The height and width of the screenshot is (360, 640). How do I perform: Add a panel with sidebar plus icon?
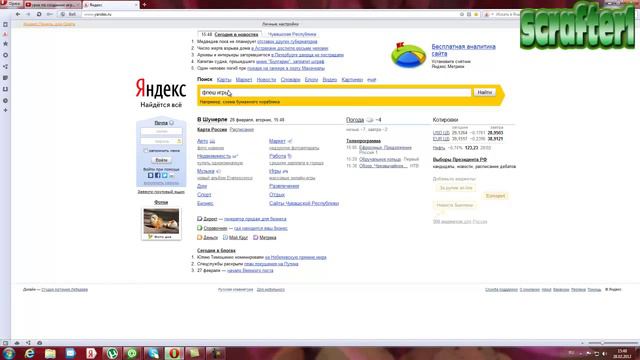tap(5, 110)
